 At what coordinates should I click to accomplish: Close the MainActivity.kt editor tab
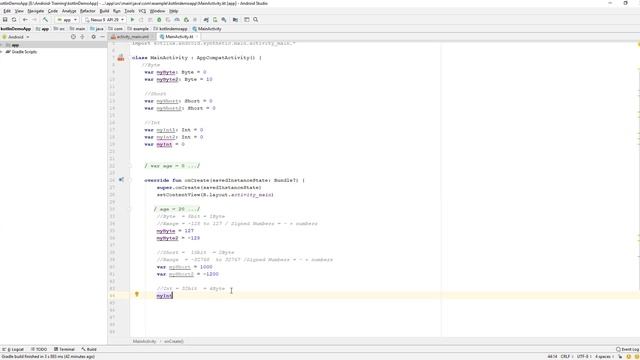197,37
